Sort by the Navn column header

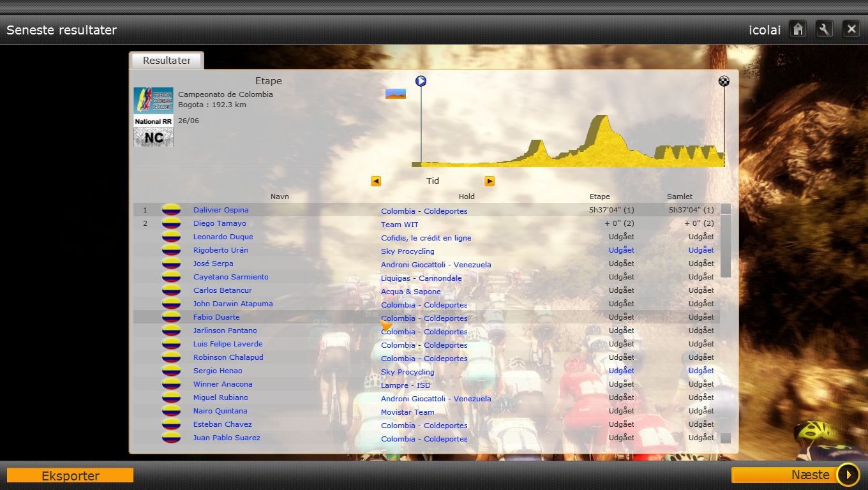coord(280,197)
